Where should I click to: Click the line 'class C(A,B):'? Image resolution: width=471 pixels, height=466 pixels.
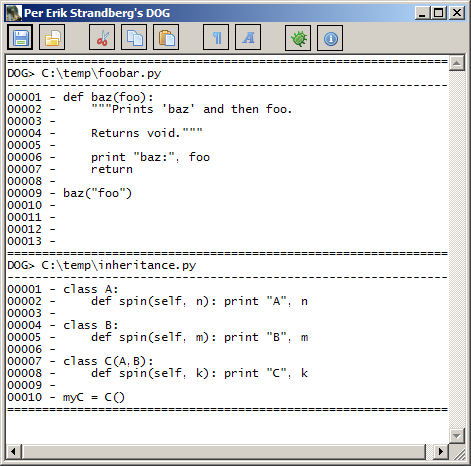pyautogui.click(x=108, y=361)
